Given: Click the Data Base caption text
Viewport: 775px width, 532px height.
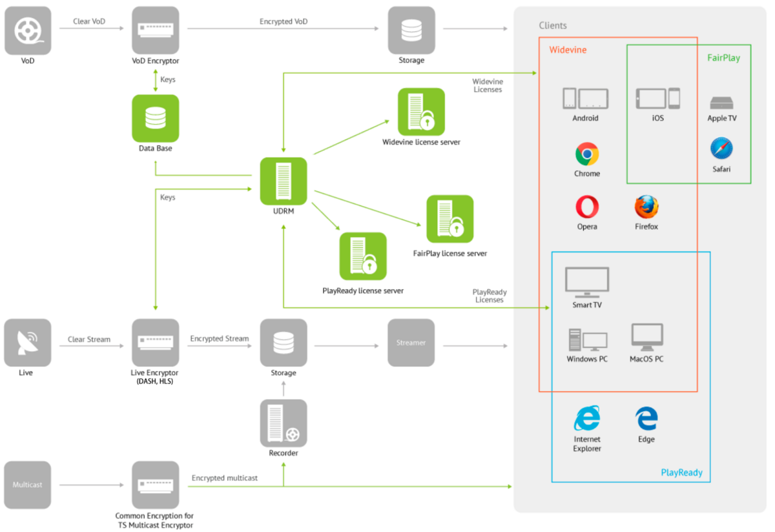Looking at the screenshot, I should [x=156, y=148].
